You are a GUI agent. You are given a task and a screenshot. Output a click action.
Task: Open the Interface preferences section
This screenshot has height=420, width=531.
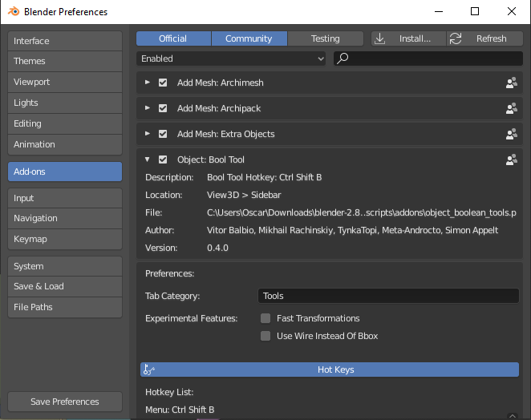pyautogui.click(x=65, y=41)
